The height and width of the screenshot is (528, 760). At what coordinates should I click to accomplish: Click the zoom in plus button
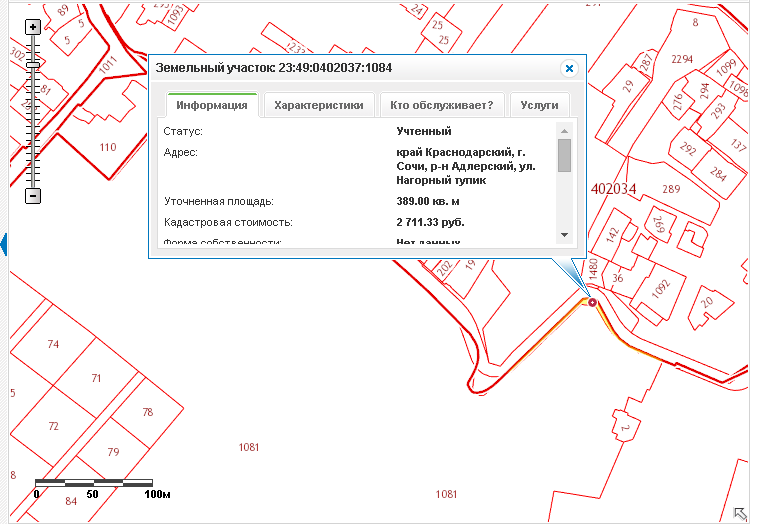coord(33,27)
